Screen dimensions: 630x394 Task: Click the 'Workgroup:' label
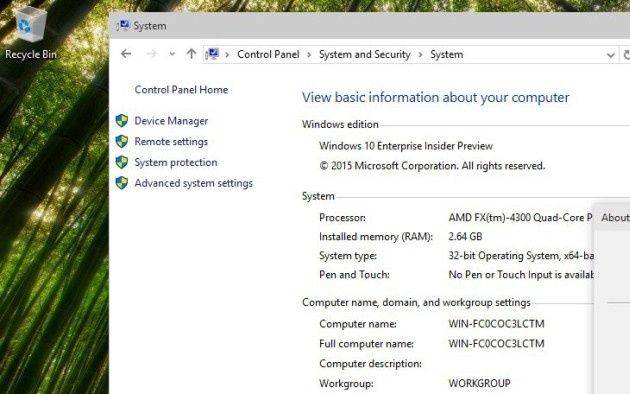(x=346, y=384)
